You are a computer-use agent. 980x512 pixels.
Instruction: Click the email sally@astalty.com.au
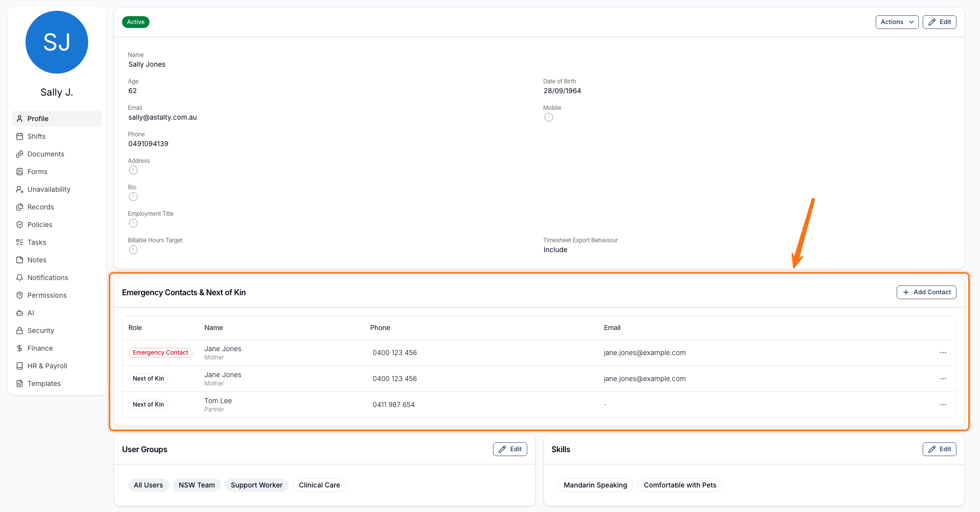[163, 117]
